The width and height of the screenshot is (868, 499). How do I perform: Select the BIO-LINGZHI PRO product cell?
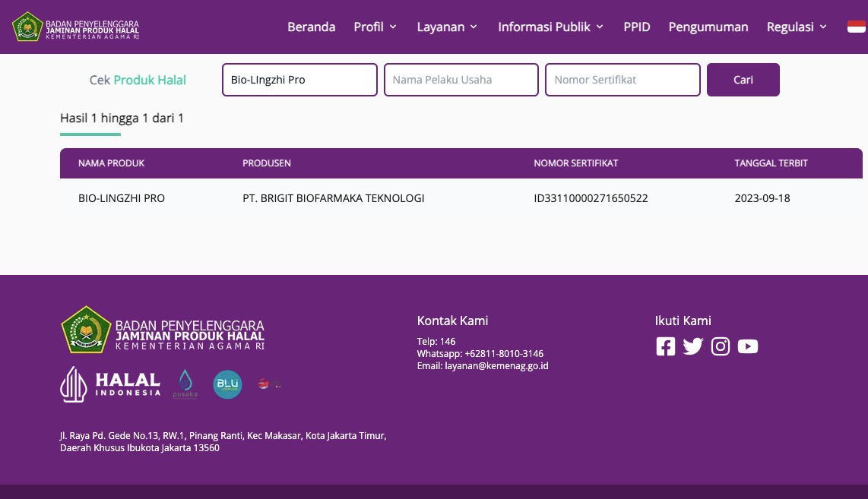click(122, 198)
